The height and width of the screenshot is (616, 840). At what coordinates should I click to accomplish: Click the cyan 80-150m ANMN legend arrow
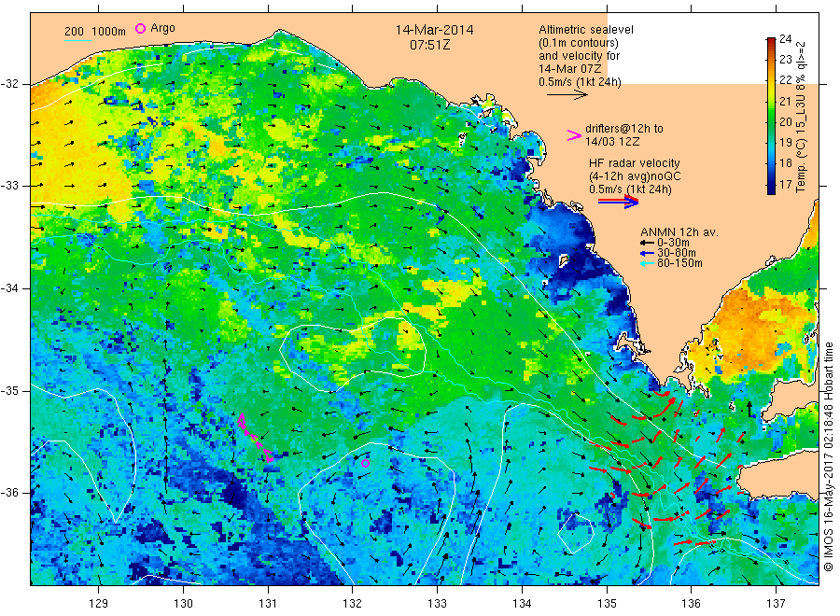point(648,263)
